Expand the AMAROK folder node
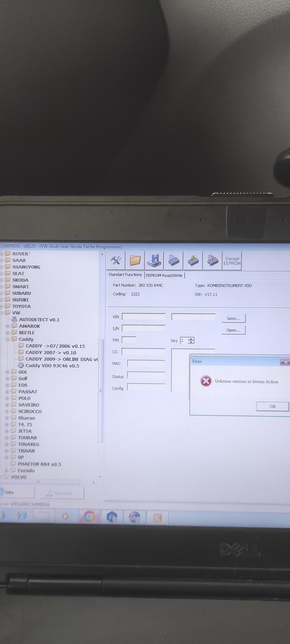Screen dimensions: 290x644 7,326
